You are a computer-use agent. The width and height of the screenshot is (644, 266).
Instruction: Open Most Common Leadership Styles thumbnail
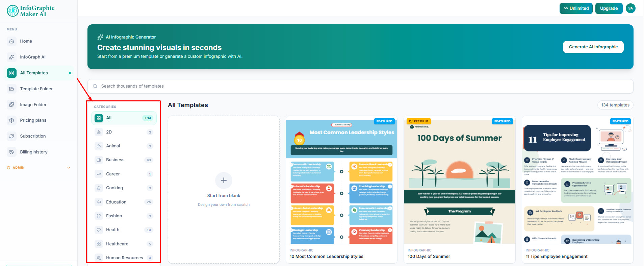pos(341,180)
